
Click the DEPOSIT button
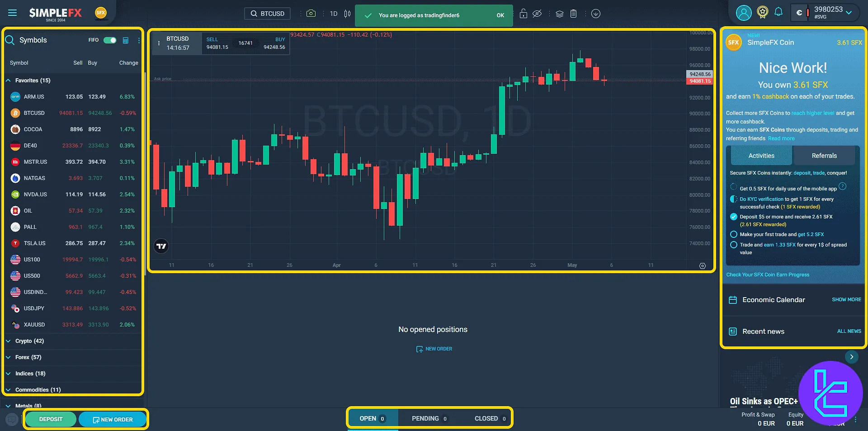click(51, 419)
